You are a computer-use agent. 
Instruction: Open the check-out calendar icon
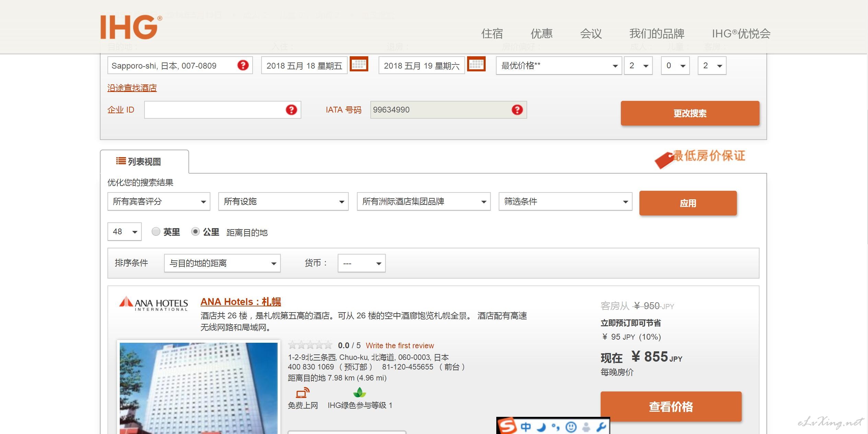coord(476,64)
